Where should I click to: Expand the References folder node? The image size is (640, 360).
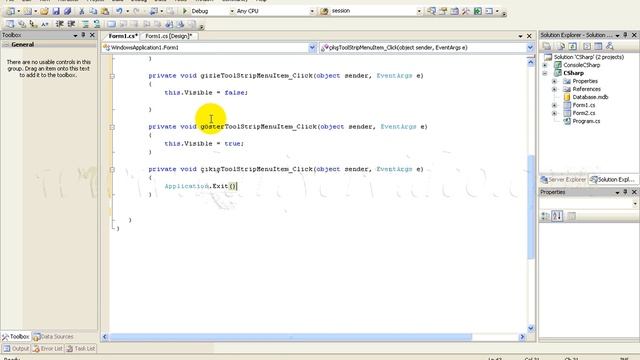(x=554, y=89)
